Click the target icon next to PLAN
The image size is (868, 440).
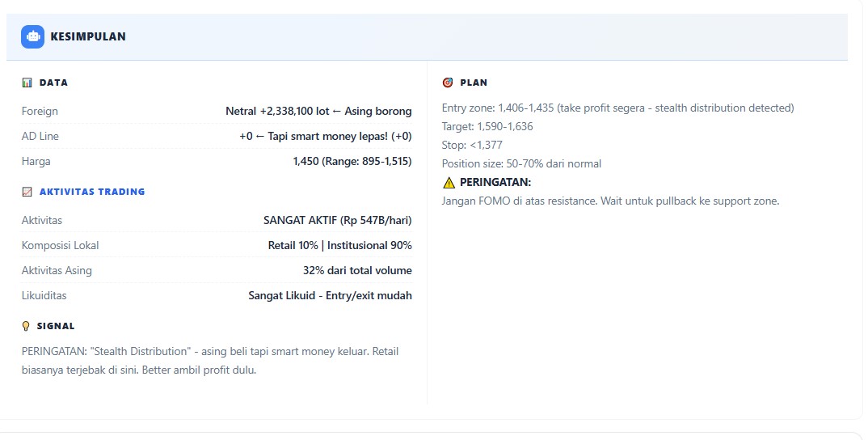[x=448, y=82]
